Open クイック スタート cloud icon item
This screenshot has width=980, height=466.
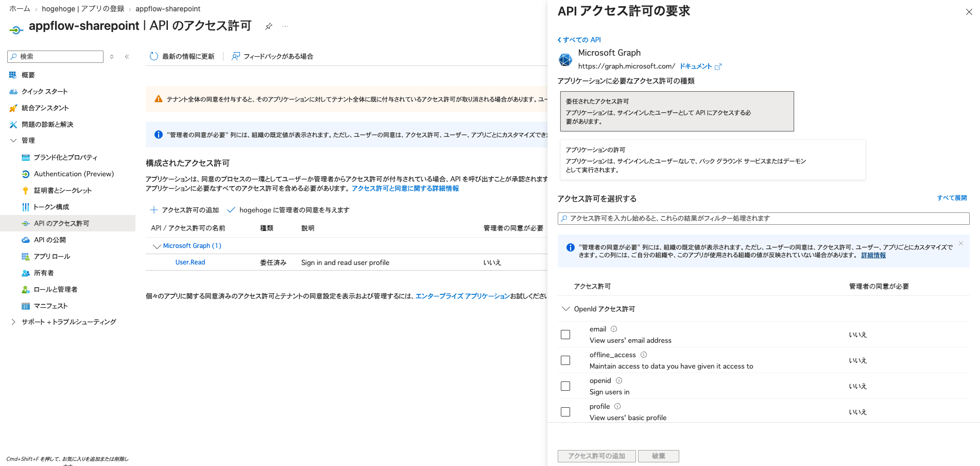click(x=13, y=92)
